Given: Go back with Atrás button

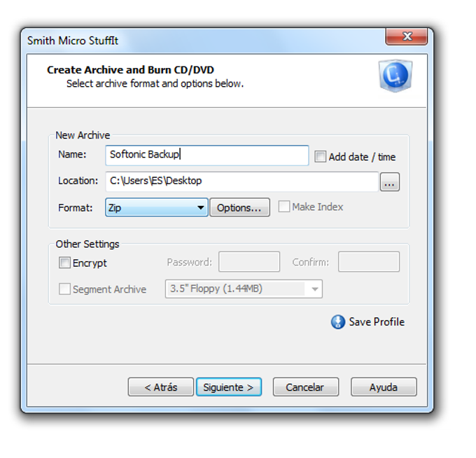Looking at the screenshot, I should (x=160, y=387).
